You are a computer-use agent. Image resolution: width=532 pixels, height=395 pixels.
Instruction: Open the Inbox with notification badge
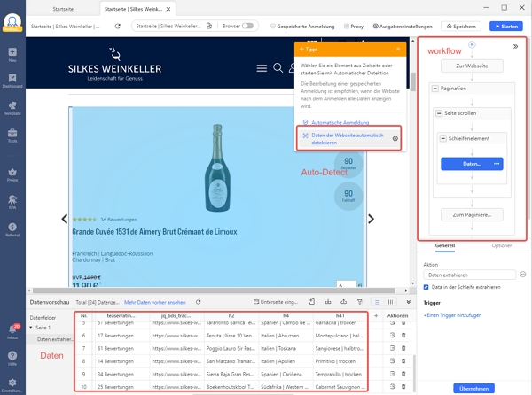[x=12, y=329]
